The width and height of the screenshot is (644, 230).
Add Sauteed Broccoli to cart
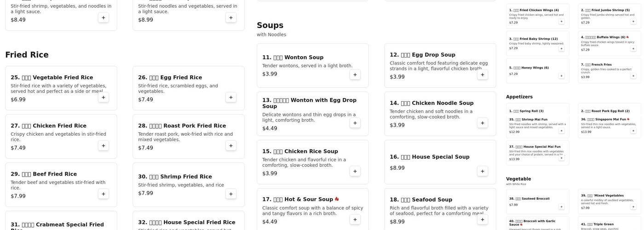click(x=561, y=207)
